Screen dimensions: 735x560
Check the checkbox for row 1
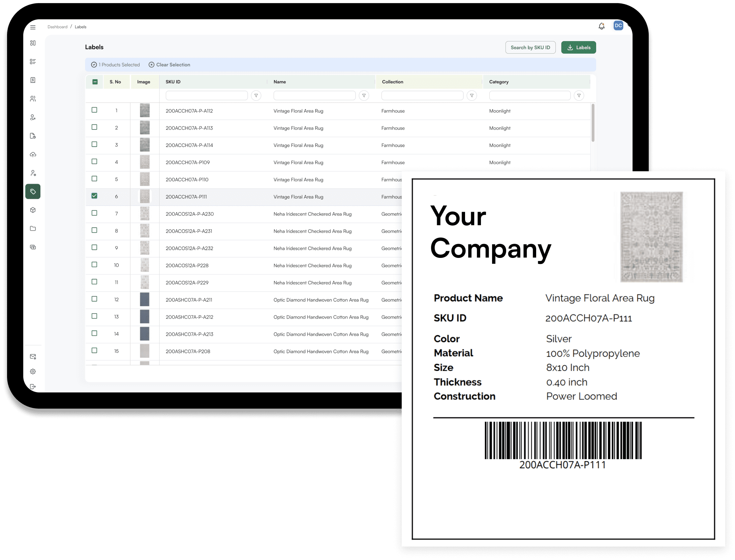(x=94, y=110)
